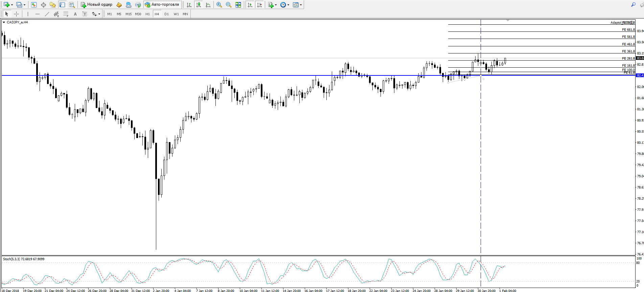644x292 pixels.
Task: Click the FE 661.8 Fibonacci level label
Action: [628, 30]
